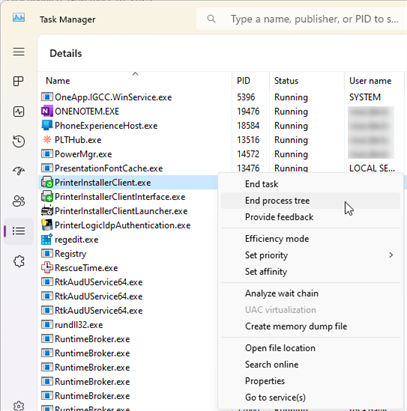Click the PLTHub.exe orange icon
Image resolution: width=407 pixels, height=411 pixels.
(47, 140)
